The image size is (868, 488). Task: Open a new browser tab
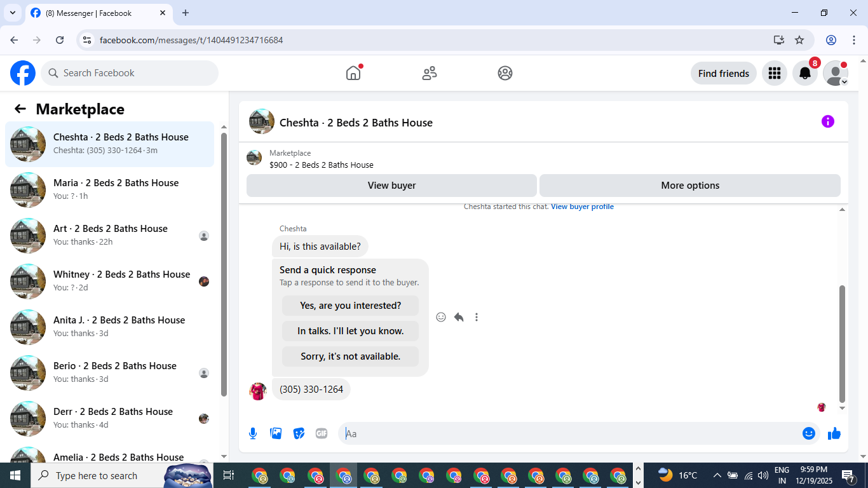186,13
